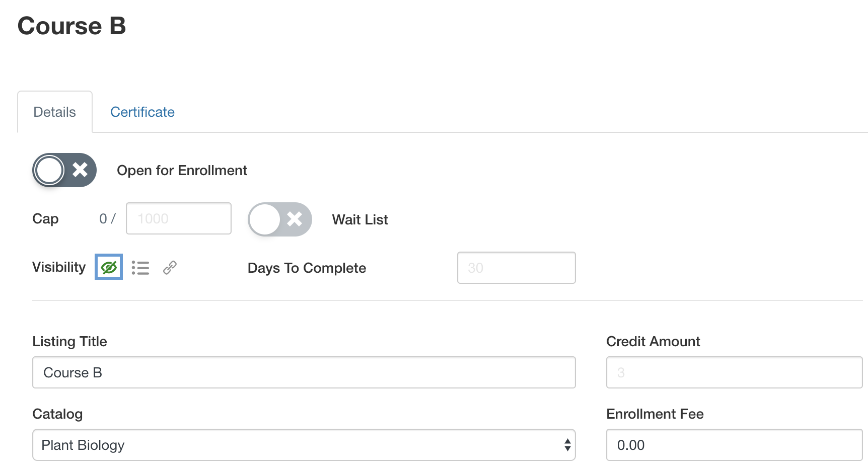Click the Catalog field label
Image resolution: width=868 pixels, height=471 pixels.
pos(57,414)
